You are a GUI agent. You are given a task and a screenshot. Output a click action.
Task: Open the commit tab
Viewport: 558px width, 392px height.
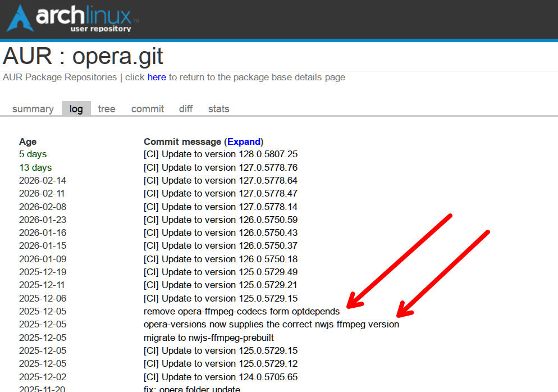click(148, 109)
